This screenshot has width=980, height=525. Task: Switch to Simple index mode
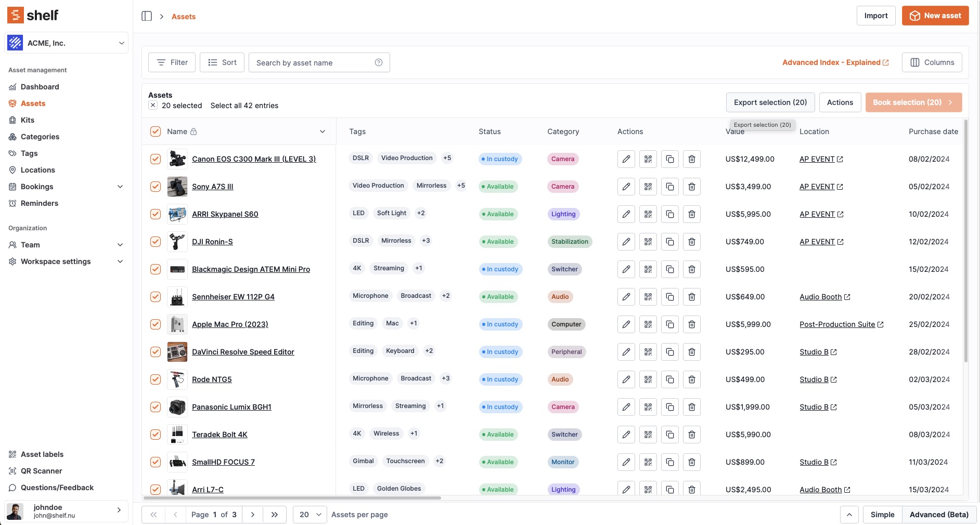click(882, 515)
